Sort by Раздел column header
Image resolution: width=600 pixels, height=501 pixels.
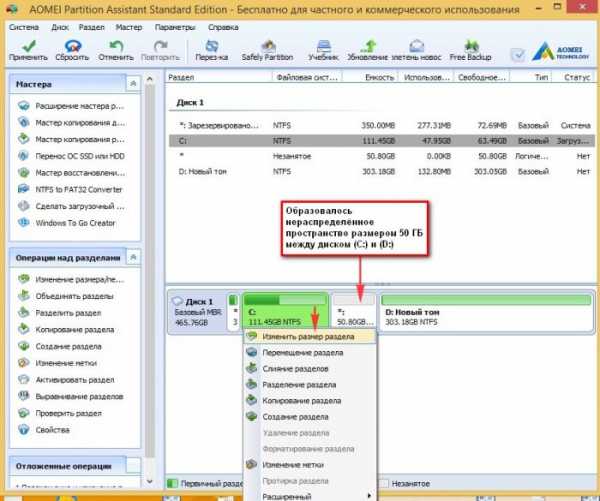[219, 77]
